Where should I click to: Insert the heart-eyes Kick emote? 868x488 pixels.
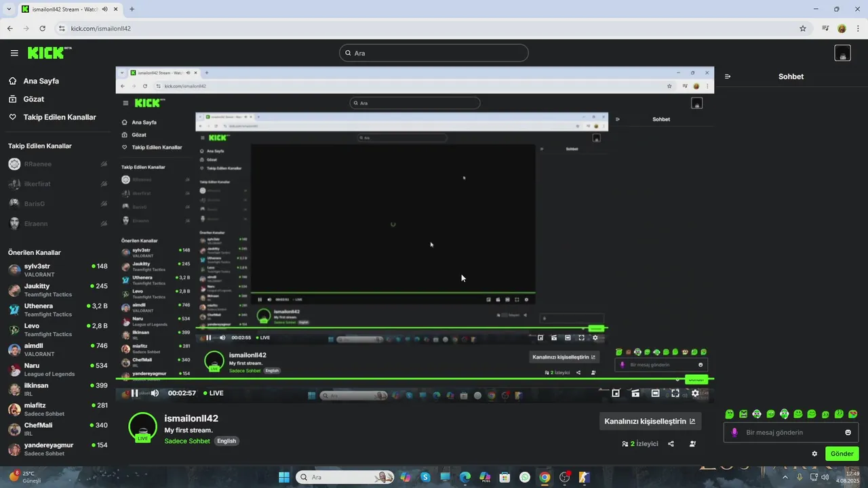pyautogui.click(x=853, y=414)
